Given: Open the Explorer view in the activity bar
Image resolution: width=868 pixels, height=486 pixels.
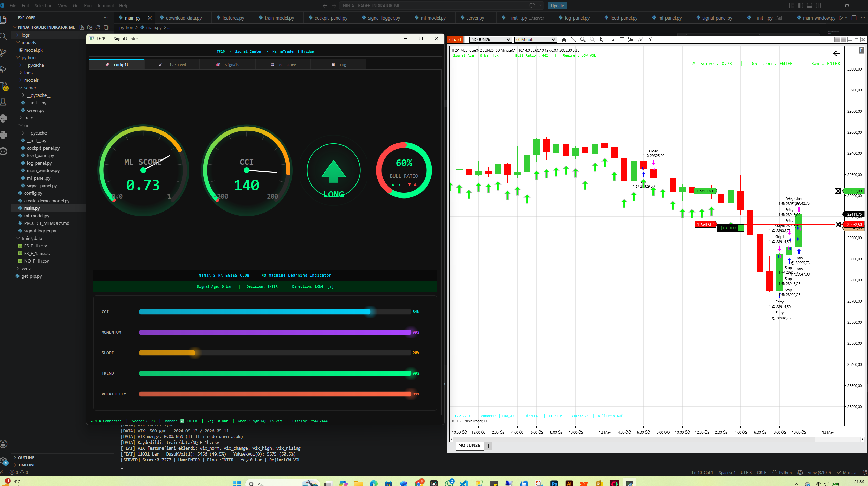Looking at the screenshot, I should (4, 20).
